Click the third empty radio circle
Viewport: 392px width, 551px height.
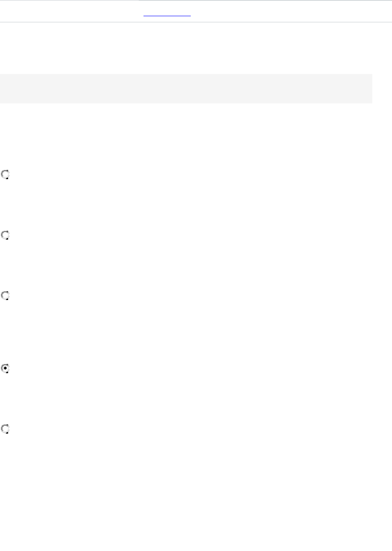(x=6, y=296)
